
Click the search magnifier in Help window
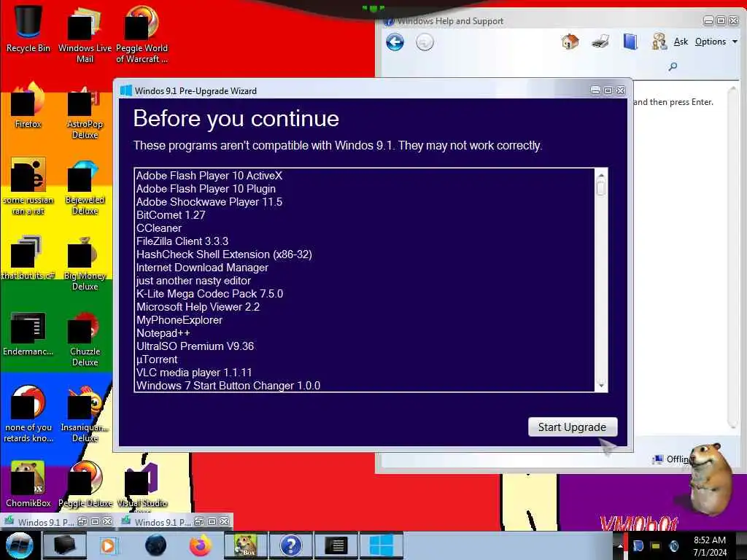(673, 66)
